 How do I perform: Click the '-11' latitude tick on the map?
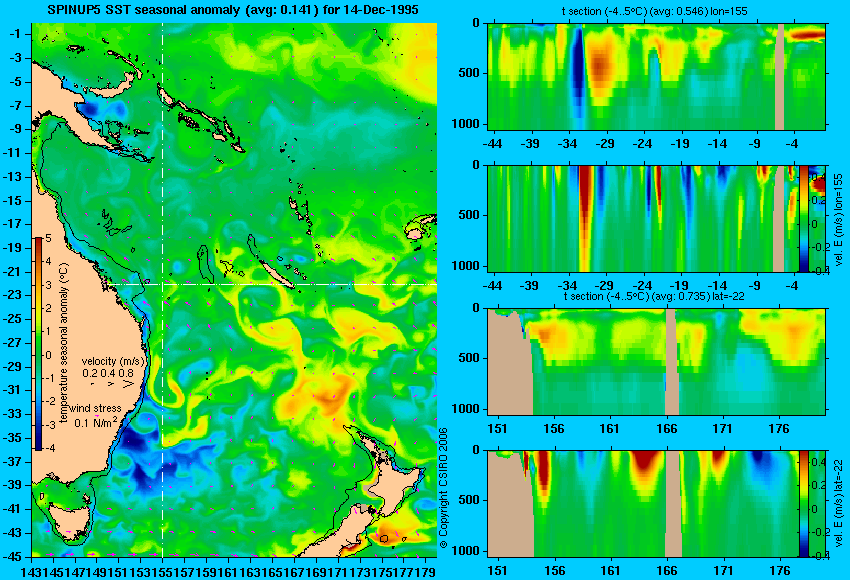coord(14,153)
